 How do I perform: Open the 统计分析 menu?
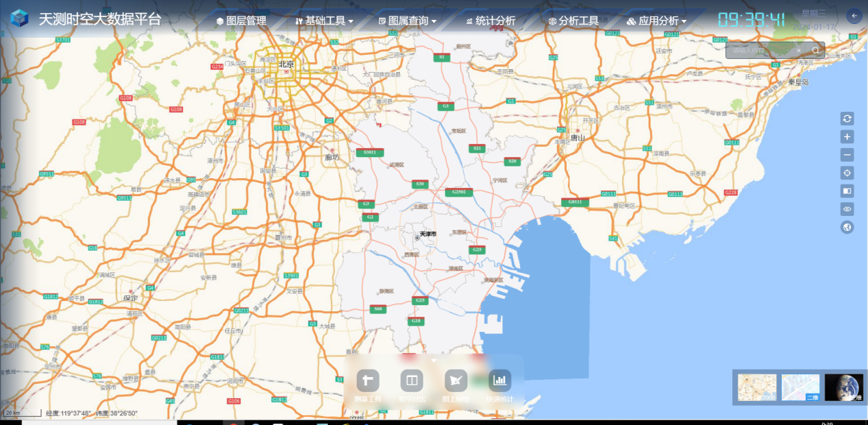click(491, 21)
